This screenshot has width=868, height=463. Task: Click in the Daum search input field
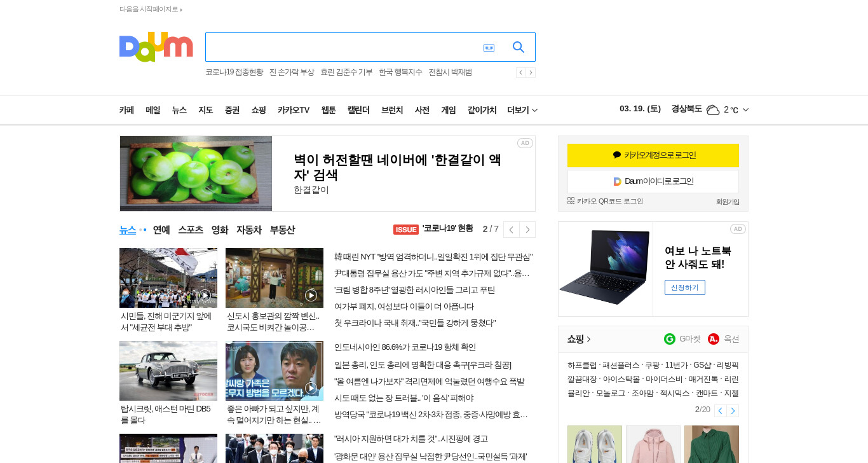[343, 47]
